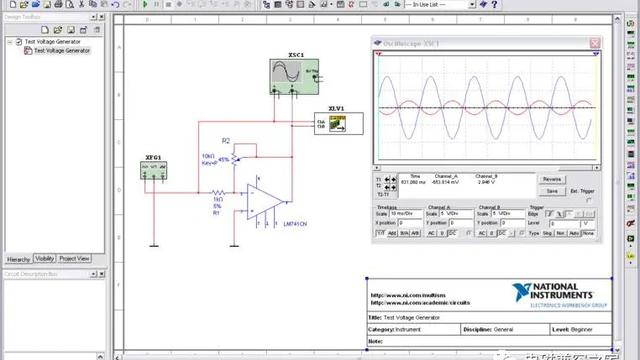Select the Auto trigger type
The height and width of the screenshot is (360, 640).
574,233
